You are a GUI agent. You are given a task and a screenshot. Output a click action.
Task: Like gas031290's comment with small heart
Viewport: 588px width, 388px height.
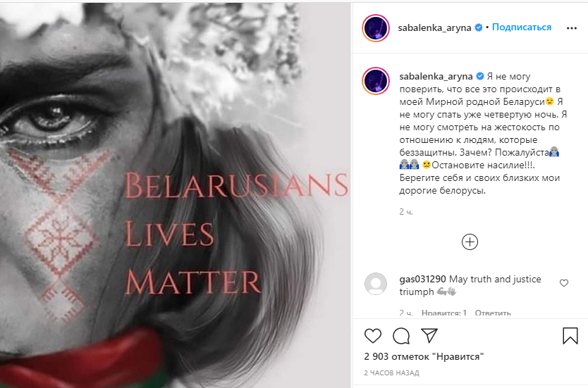click(x=564, y=283)
